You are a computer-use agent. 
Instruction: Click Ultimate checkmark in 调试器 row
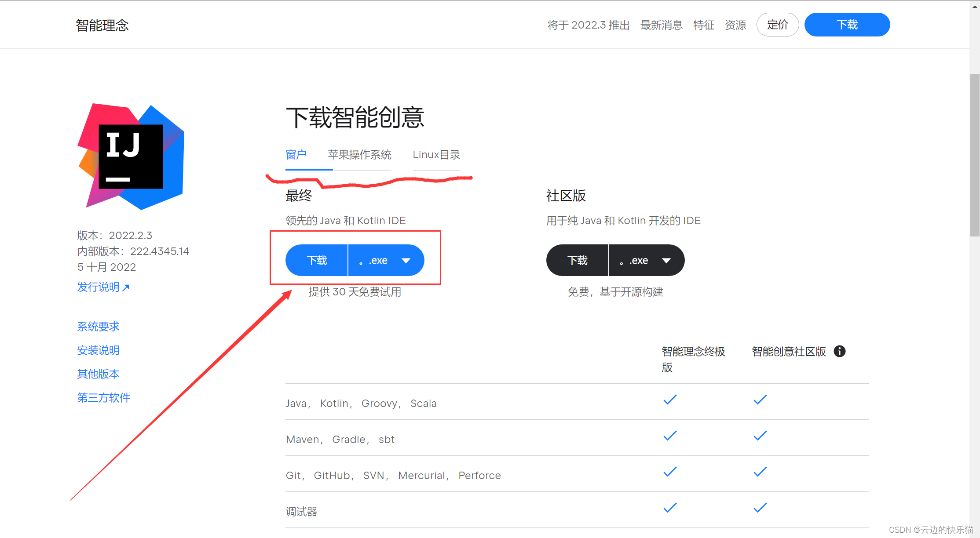pos(670,508)
